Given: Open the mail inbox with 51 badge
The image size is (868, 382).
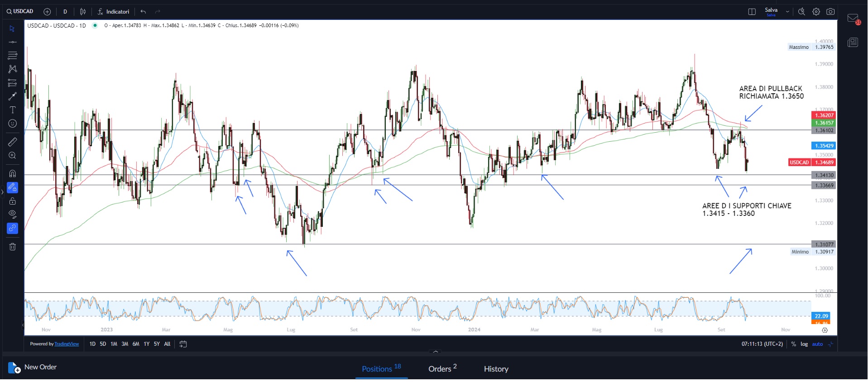Looking at the screenshot, I should pyautogui.click(x=853, y=19).
